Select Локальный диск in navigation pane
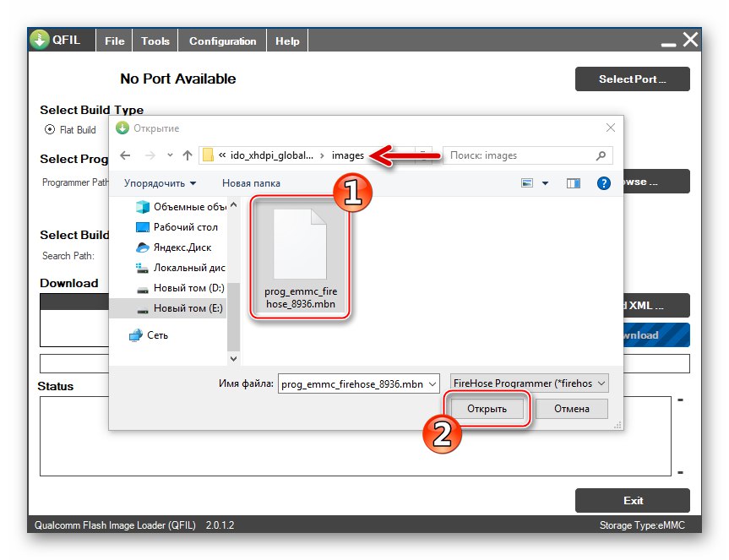The height and width of the screenshot is (560, 729). tap(181, 268)
